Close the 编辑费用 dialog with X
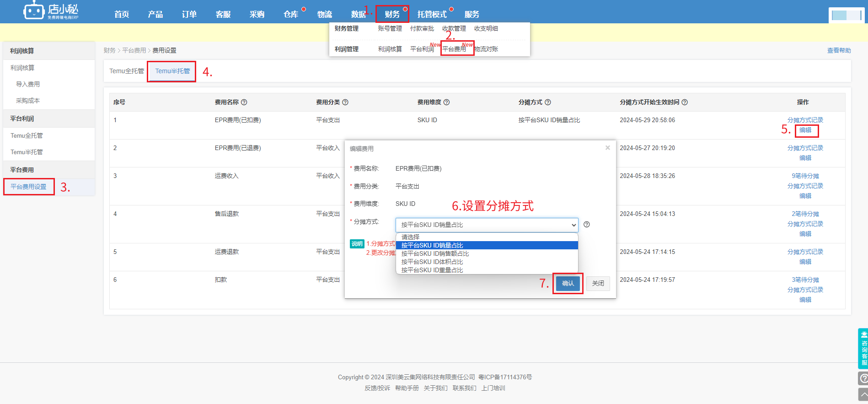 click(x=607, y=148)
